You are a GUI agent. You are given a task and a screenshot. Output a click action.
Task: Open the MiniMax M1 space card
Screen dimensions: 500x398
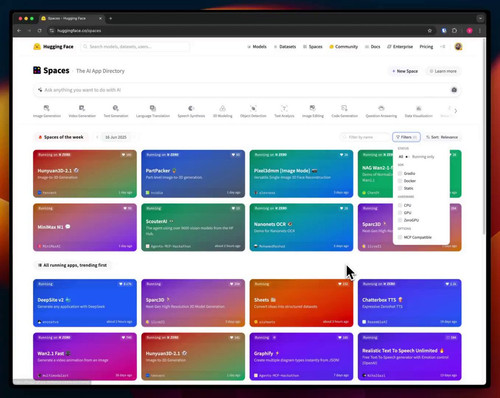coord(85,227)
